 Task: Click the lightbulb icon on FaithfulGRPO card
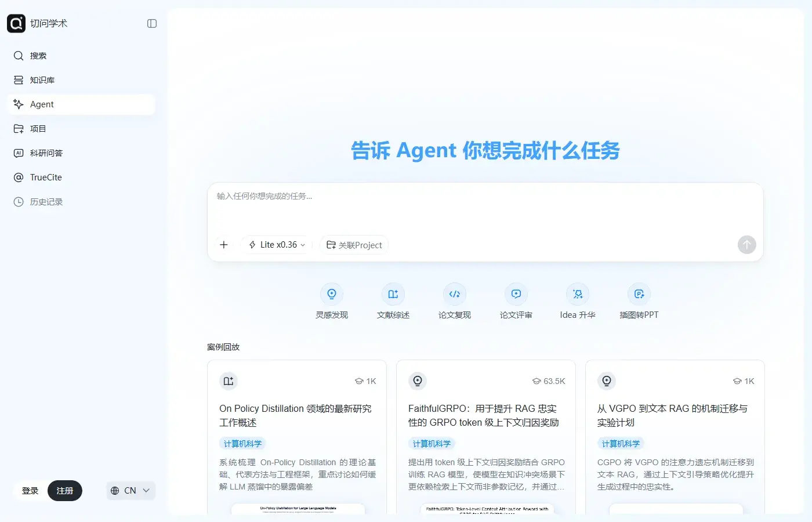click(x=418, y=381)
